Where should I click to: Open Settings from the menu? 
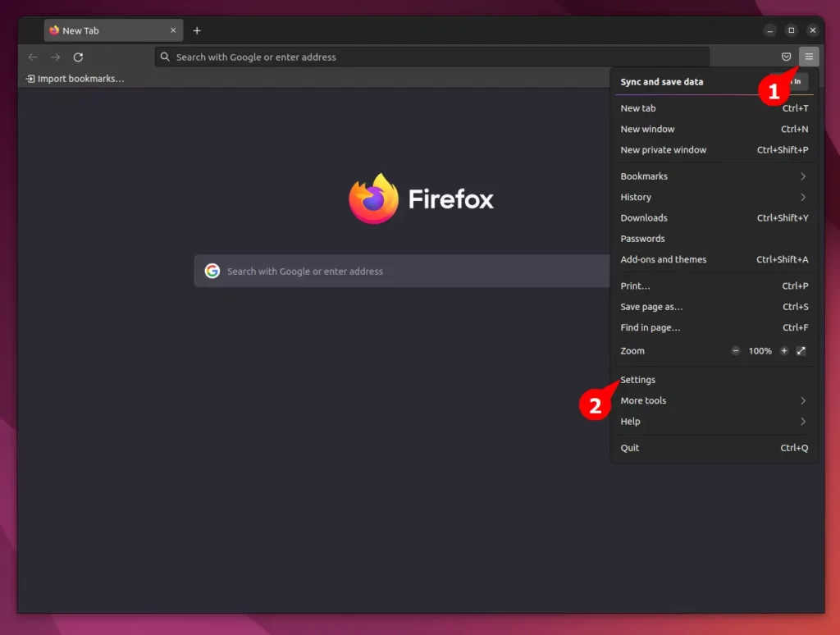714,380
